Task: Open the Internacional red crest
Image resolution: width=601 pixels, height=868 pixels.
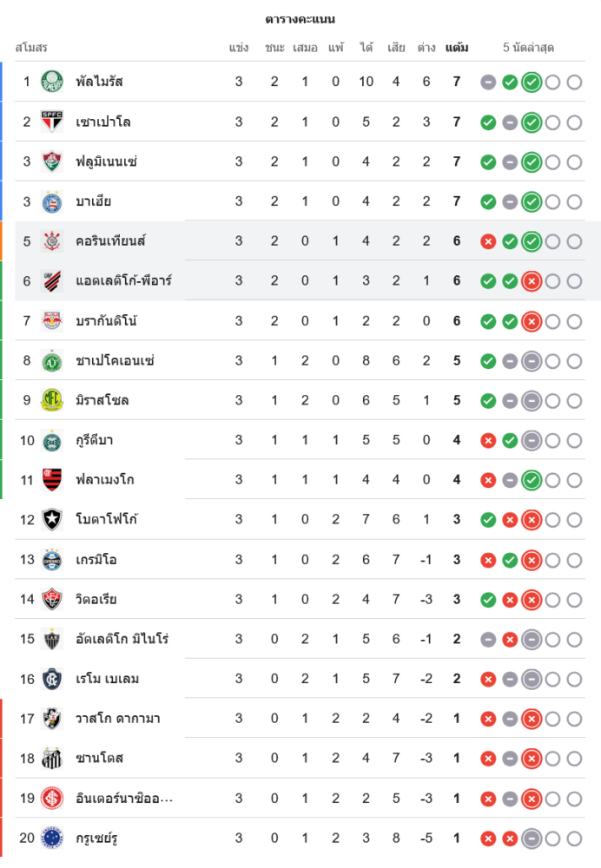Action: (52, 799)
